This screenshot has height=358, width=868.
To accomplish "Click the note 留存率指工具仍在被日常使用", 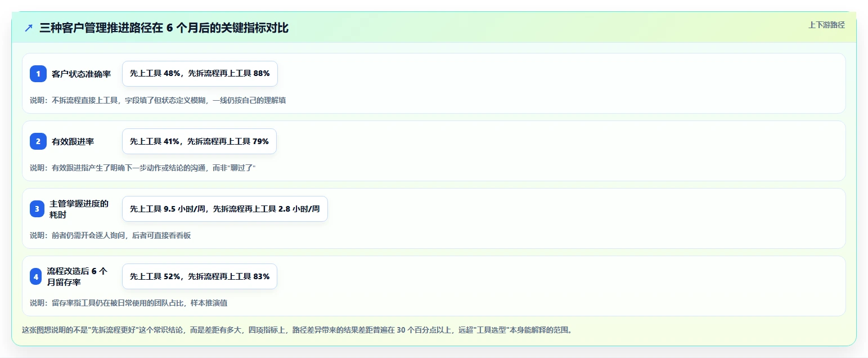I will click(128, 303).
